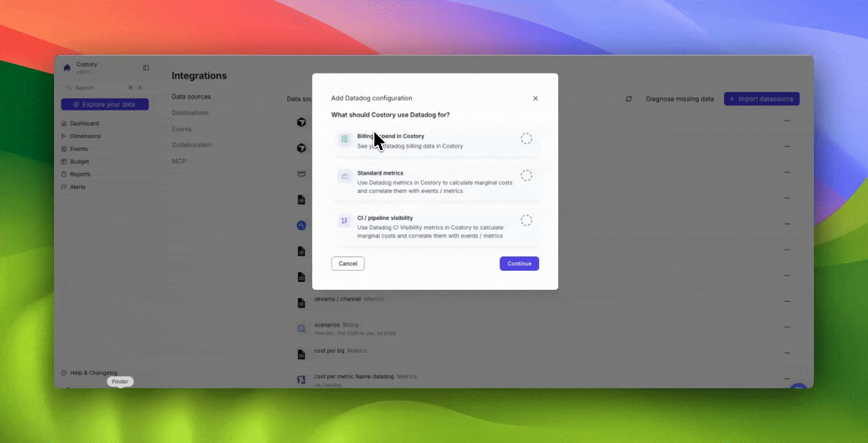The height and width of the screenshot is (443, 868).
Task: Select the CI / pipeline visibility radio button
Action: (x=526, y=220)
